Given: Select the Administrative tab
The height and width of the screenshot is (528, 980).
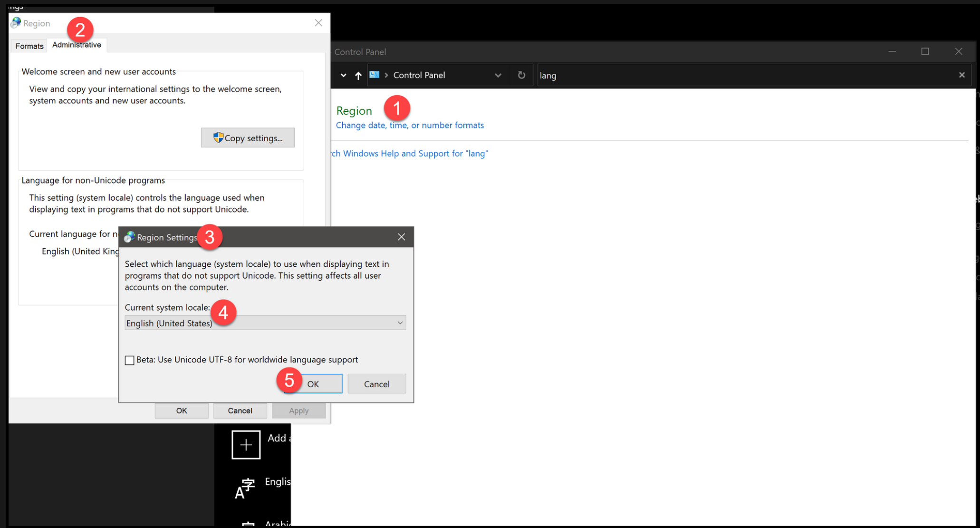Looking at the screenshot, I should [x=77, y=45].
